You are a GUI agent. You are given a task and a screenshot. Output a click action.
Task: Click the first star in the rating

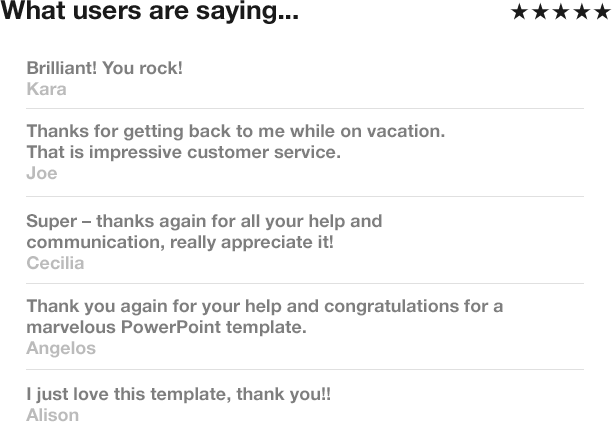tap(520, 13)
